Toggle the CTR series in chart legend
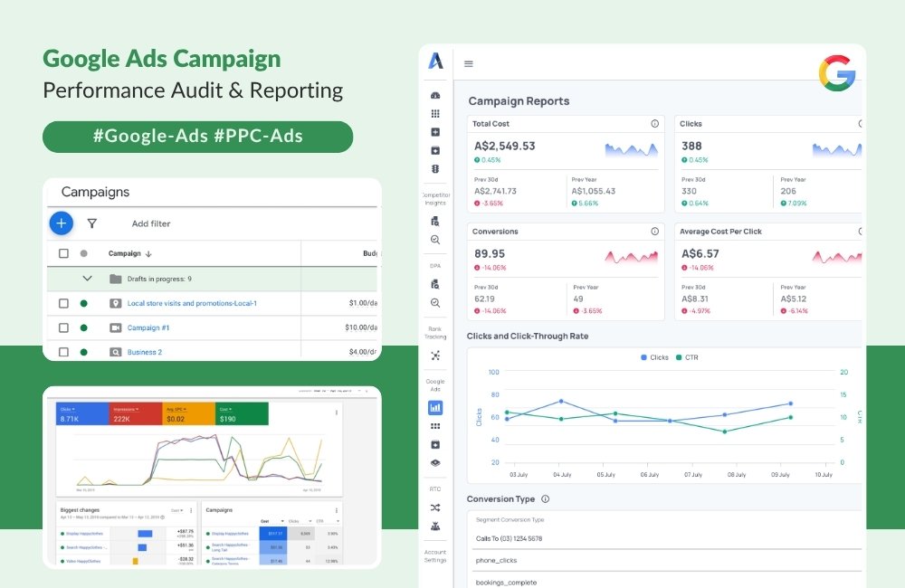 point(687,357)
